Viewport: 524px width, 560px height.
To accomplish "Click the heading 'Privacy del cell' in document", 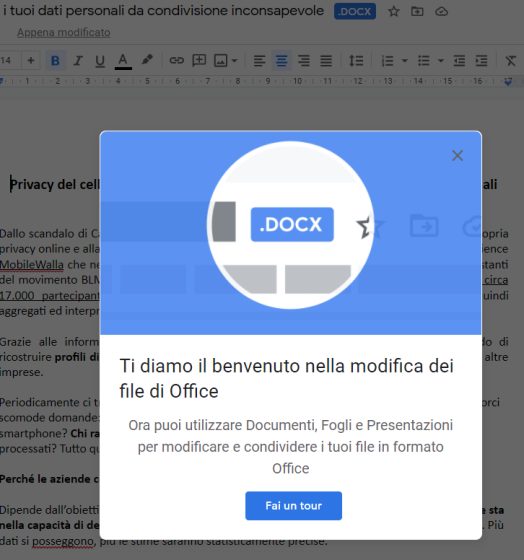I will pos(55,184).
